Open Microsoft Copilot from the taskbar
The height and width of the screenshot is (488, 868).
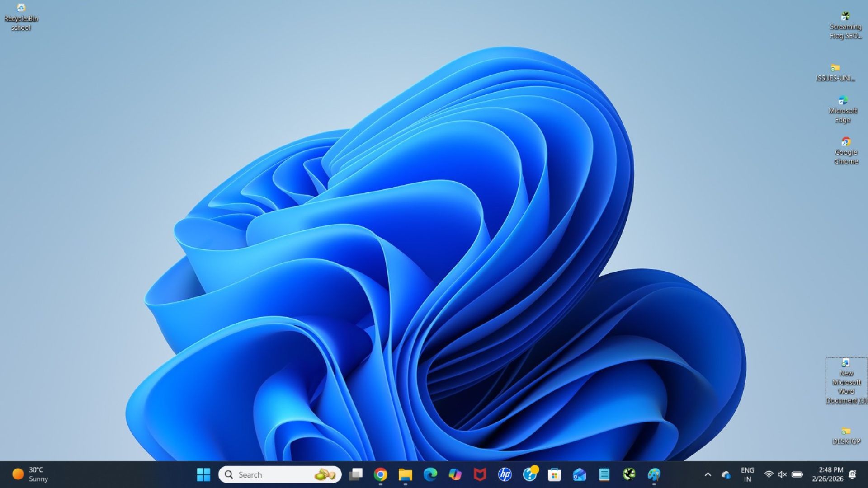pos(455,474)
